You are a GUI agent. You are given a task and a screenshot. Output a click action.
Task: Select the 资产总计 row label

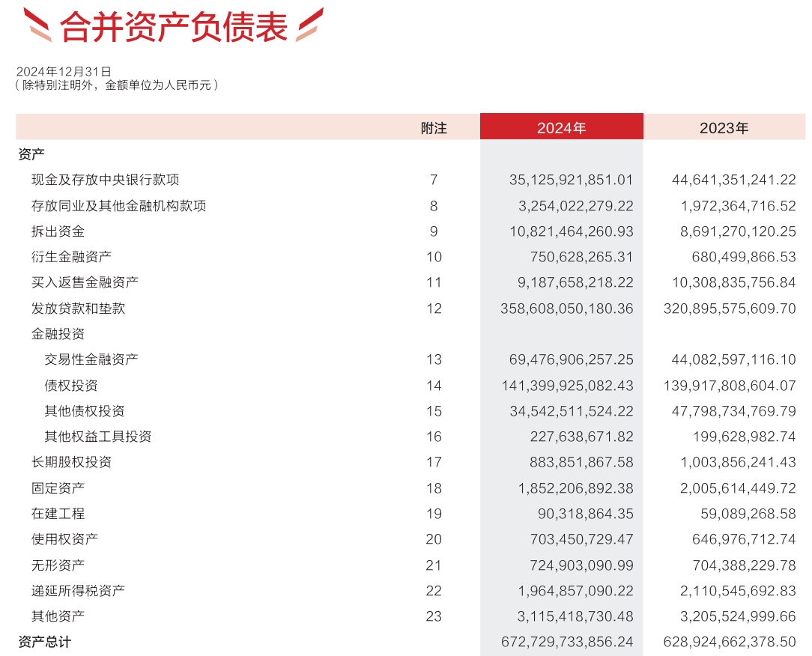tap(45, 642)
